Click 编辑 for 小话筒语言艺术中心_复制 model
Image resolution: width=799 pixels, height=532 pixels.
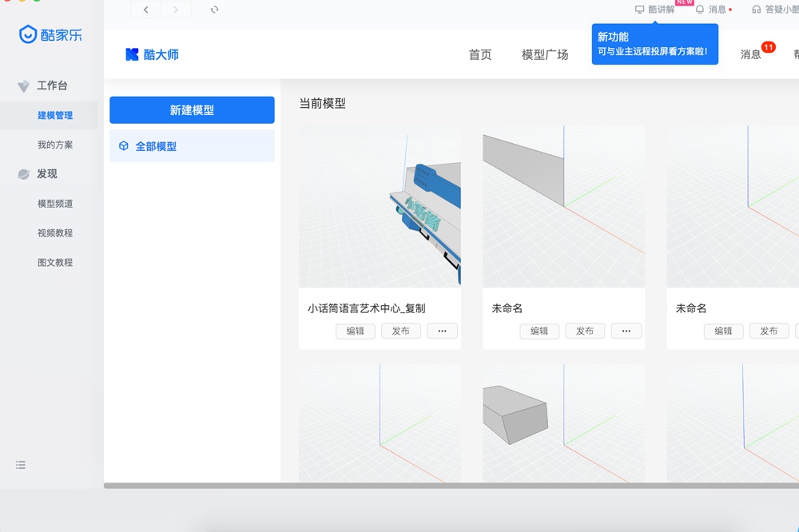pos(355,331)
